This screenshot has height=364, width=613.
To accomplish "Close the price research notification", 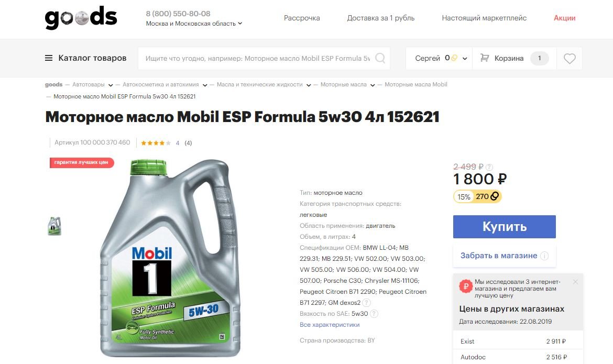I will tap(575, 281).
